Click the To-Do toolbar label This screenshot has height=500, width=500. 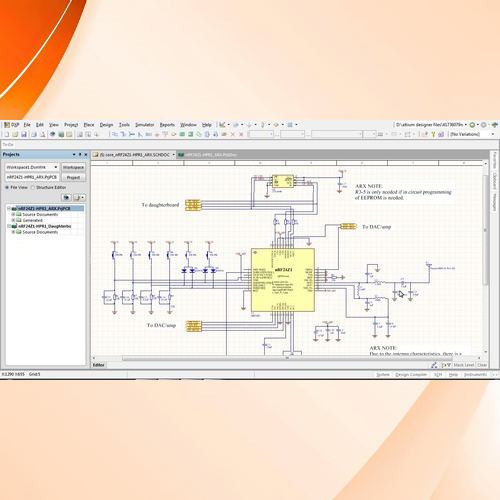click(x=8, y=145)
